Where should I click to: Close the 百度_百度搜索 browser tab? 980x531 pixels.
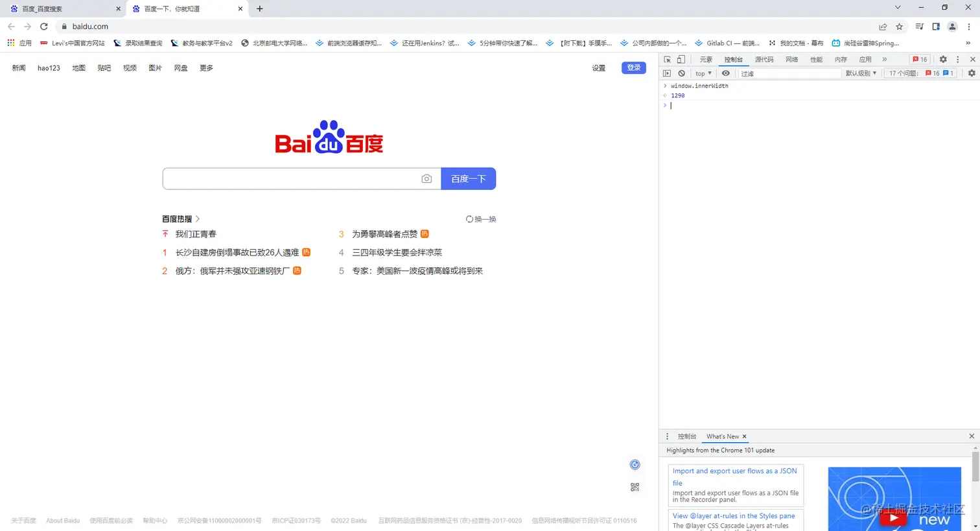coord(118,9)
